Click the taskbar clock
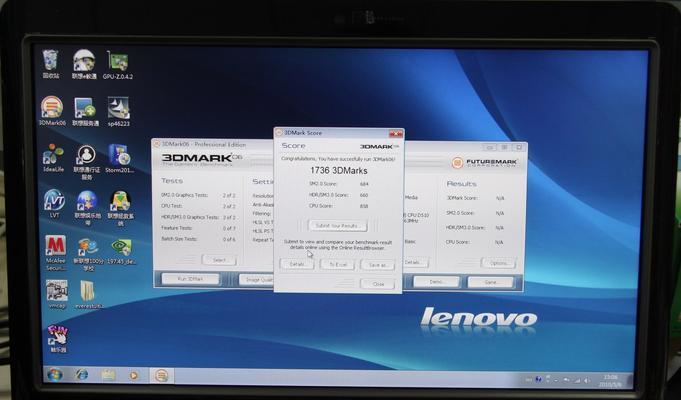This screenshot has width=681, height=400. pyautogui.click(x=611, y=381)
